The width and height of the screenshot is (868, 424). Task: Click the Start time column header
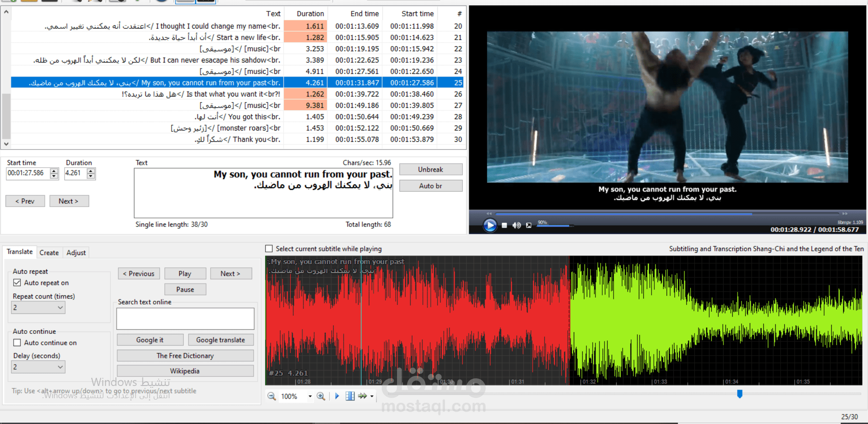point(410,14)
